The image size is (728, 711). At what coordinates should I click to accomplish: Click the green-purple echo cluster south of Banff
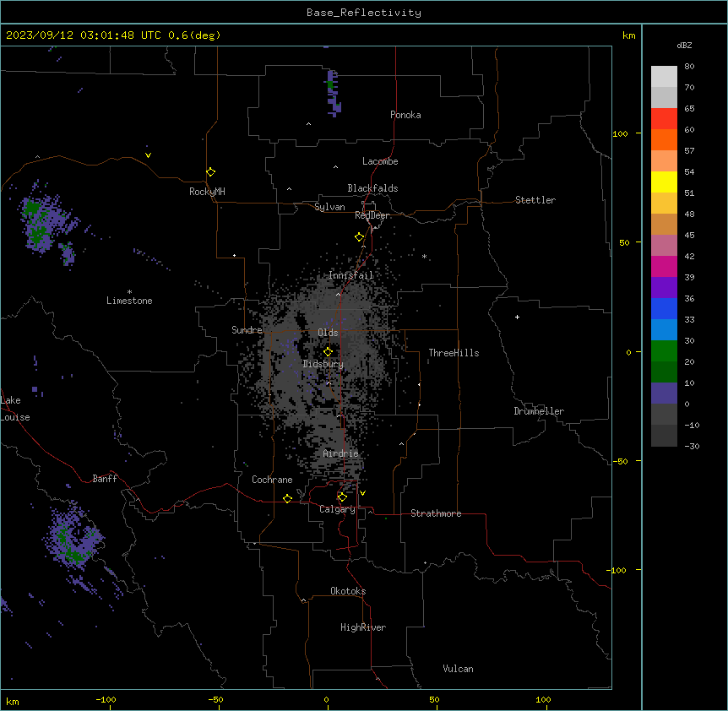point(73,536)
